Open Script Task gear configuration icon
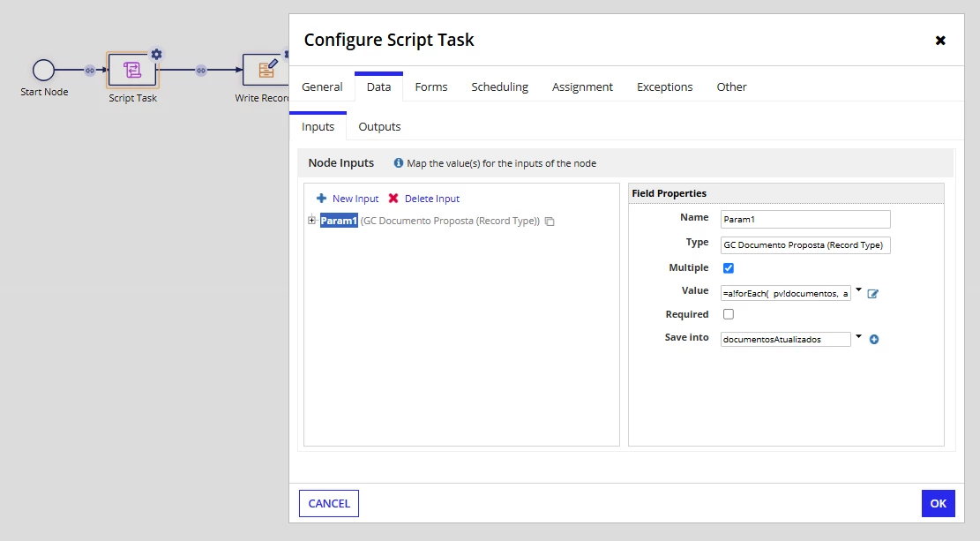Image resolution: width=980 pixels, height=541 pixels. [156, 55]
